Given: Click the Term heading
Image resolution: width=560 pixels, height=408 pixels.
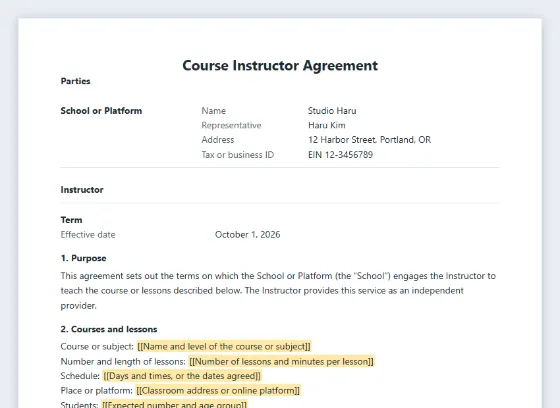Looking at the screenshot, I should [71, 220].
